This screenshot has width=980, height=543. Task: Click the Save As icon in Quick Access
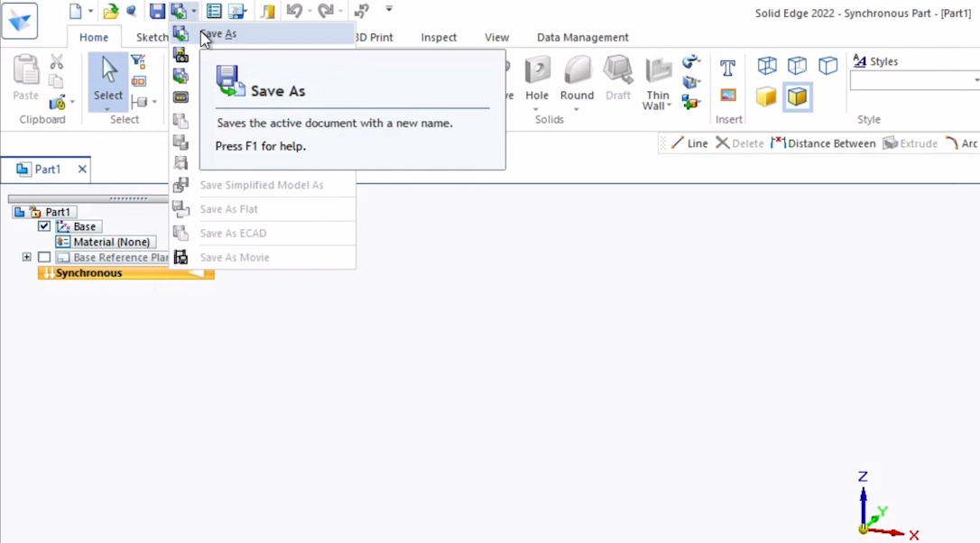tap(179, 11)
